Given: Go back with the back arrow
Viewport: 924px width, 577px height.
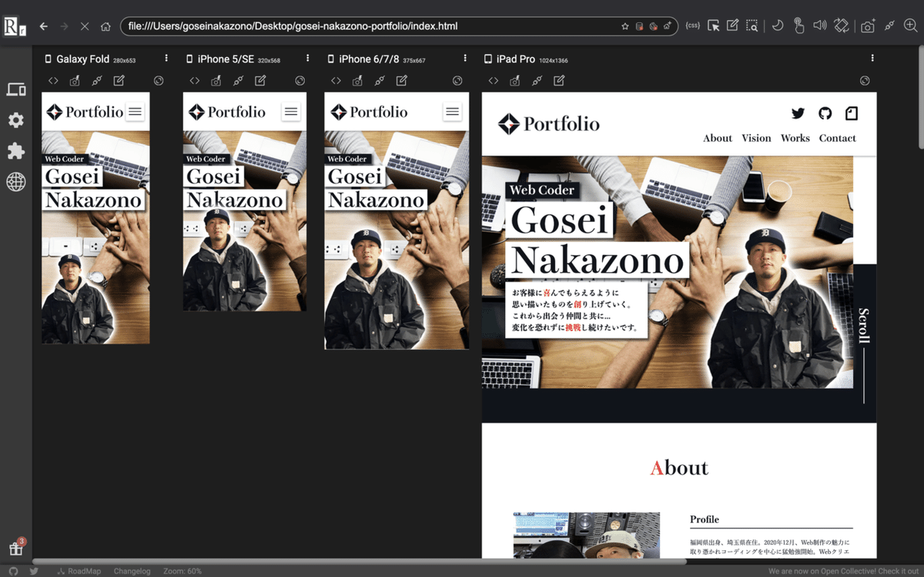Looking at the screenshot, I should click(44, 26).
